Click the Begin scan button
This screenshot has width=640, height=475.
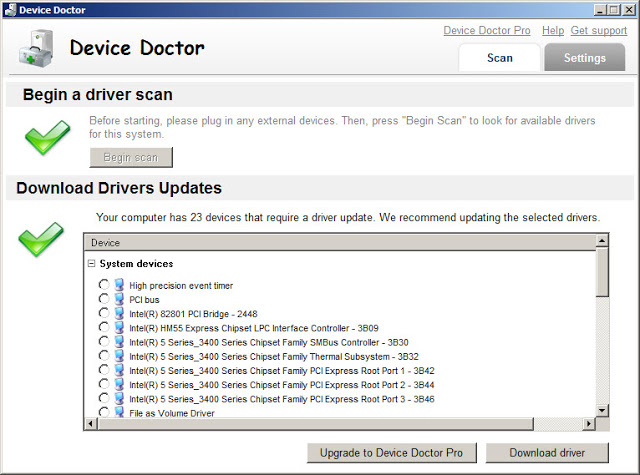click(131, 158)
